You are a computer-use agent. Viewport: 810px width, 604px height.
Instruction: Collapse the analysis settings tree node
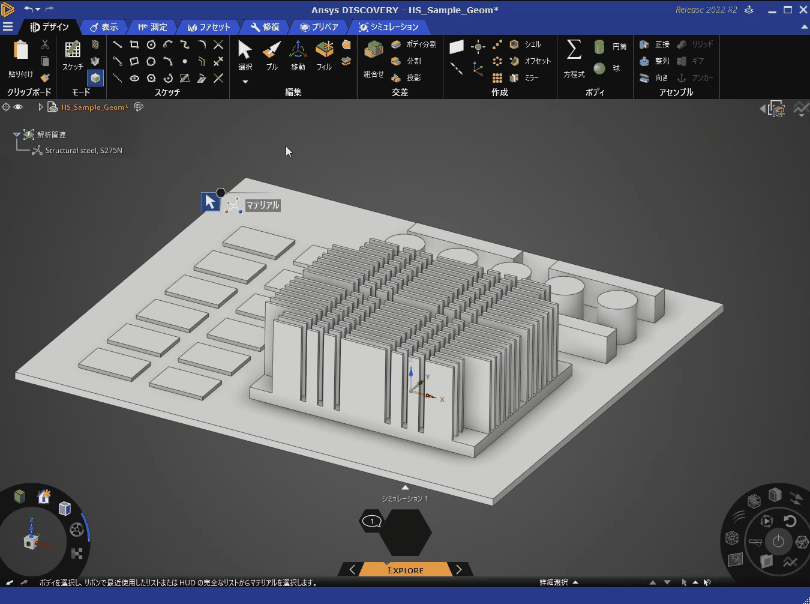tap(17, 134)
